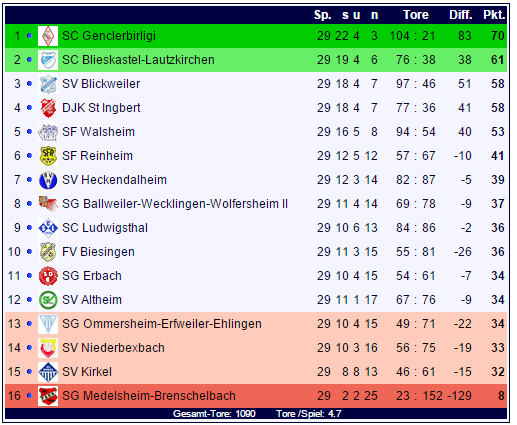
Task: Click the SC Genclerbirligi club crest
Action: [48, 36]
